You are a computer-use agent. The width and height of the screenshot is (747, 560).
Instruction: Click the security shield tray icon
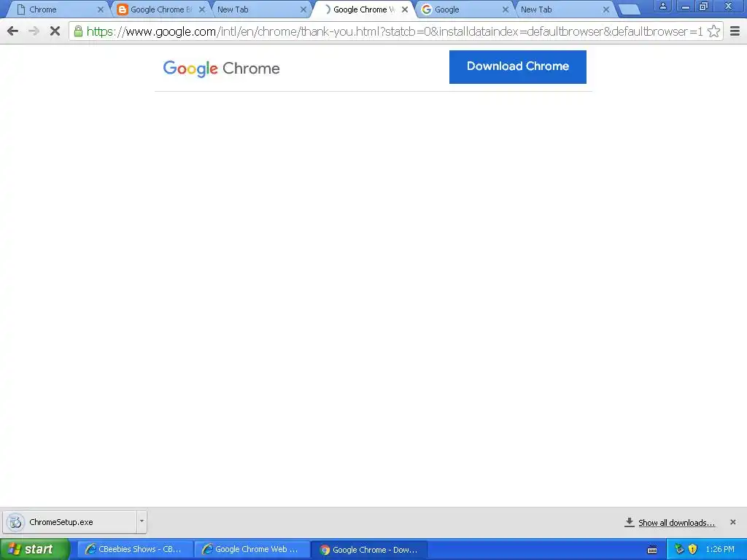click(x=693, y=550)
